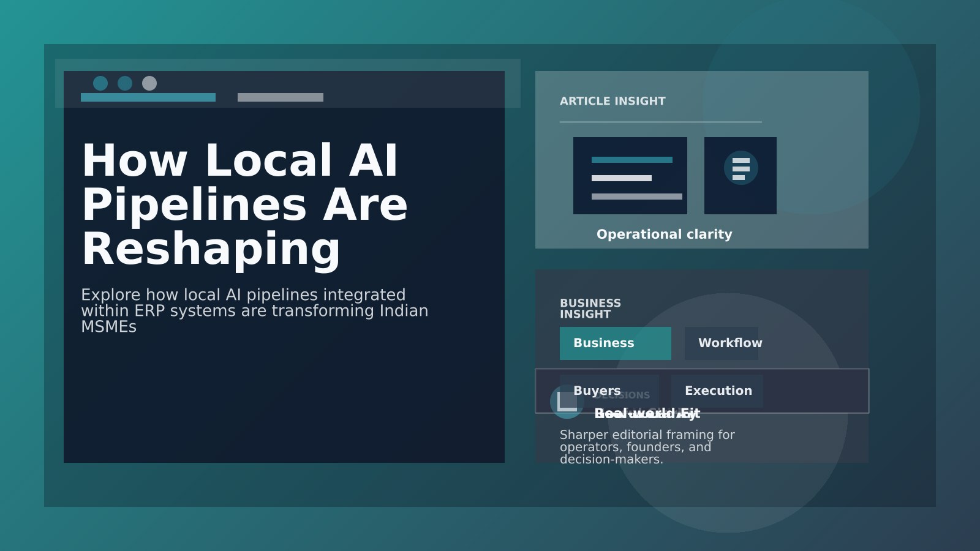Choose the Execution chip
This screenshot has height=551, width=980.
pos(717,391)
